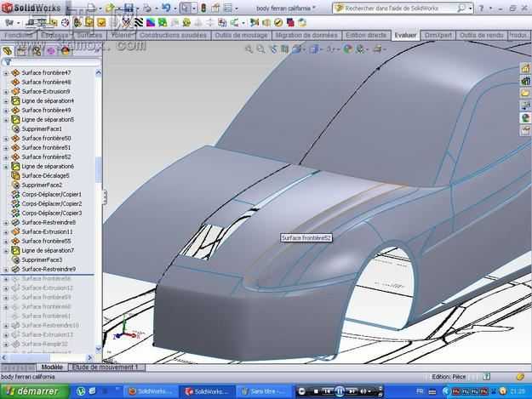Click the Help question mark icon
This screenshot has height=399, width=532.
(481, 9)
